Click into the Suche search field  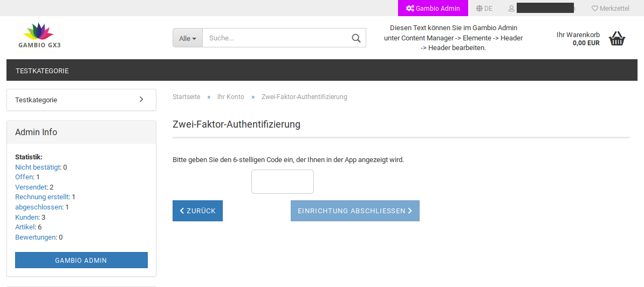(x=275, y=38)
